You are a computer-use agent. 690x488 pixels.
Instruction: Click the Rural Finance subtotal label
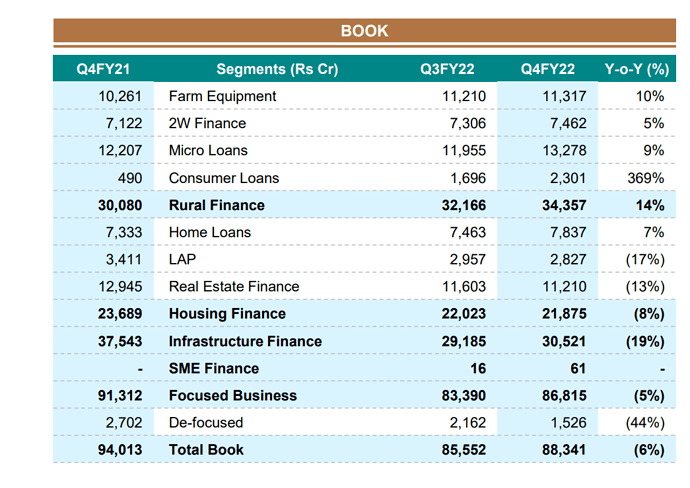217,205
